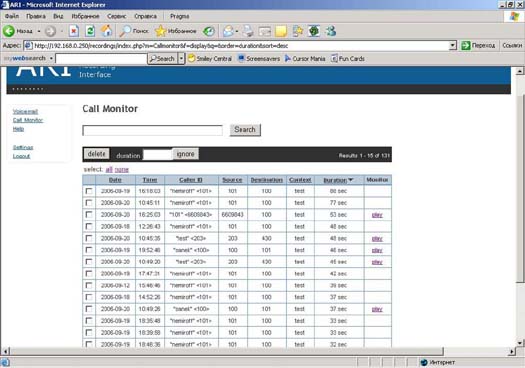525x368 pixels.
Task: Open dropdown arrow beside toolbar Search button
Action: click(181, 59)
